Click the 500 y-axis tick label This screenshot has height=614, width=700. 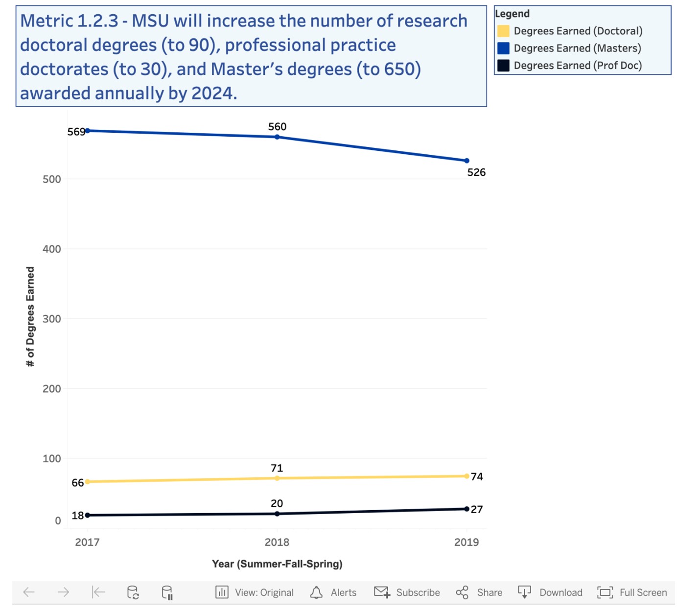click(52, 179)
